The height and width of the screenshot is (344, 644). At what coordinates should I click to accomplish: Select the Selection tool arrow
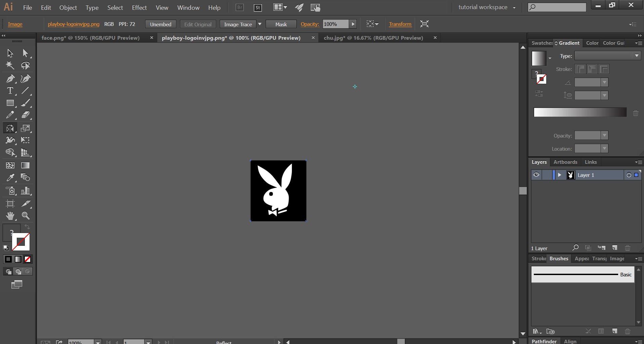10,53
